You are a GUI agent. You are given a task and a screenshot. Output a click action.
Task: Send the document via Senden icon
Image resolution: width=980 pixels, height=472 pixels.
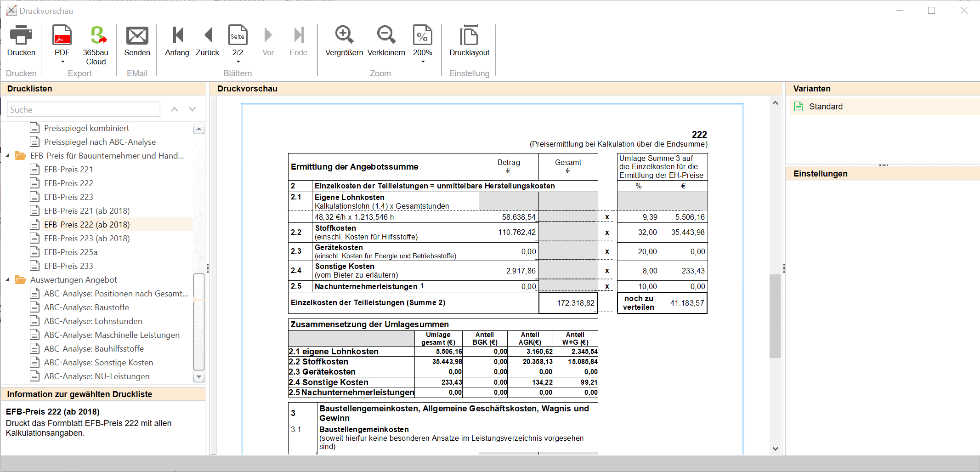[x=137, y=36]
